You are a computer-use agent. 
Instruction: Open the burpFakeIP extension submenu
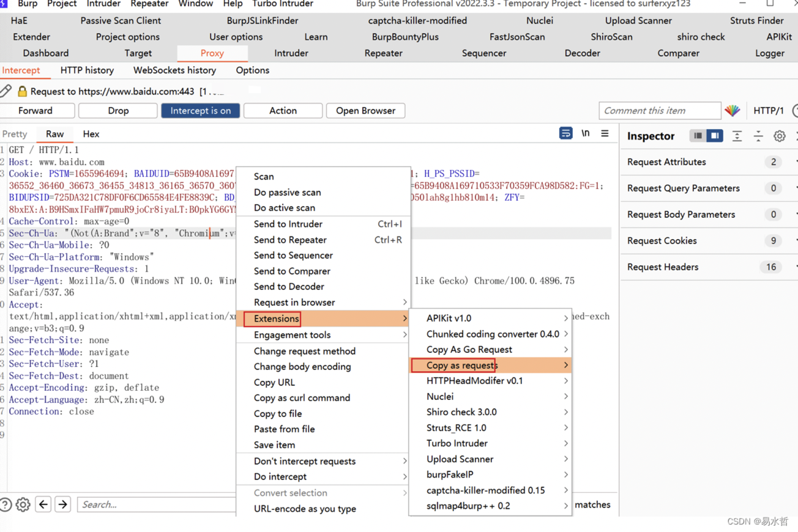491,474
